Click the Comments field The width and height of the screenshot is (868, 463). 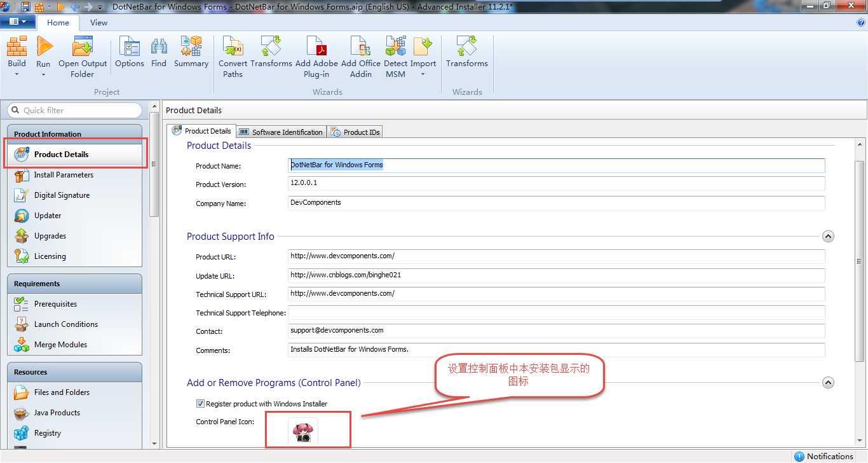click(x=556, y=350)
